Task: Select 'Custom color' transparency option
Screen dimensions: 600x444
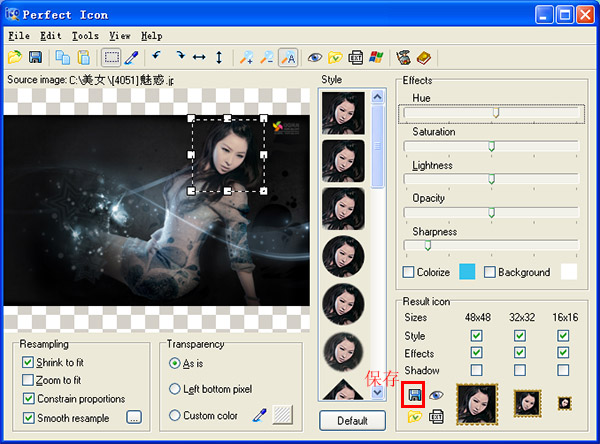Action: coord(174,415)
